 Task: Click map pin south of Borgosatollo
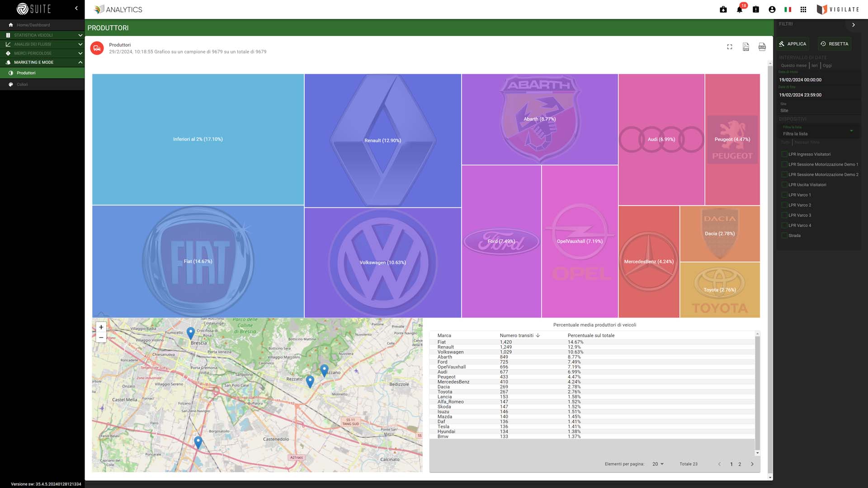(198, 442)
